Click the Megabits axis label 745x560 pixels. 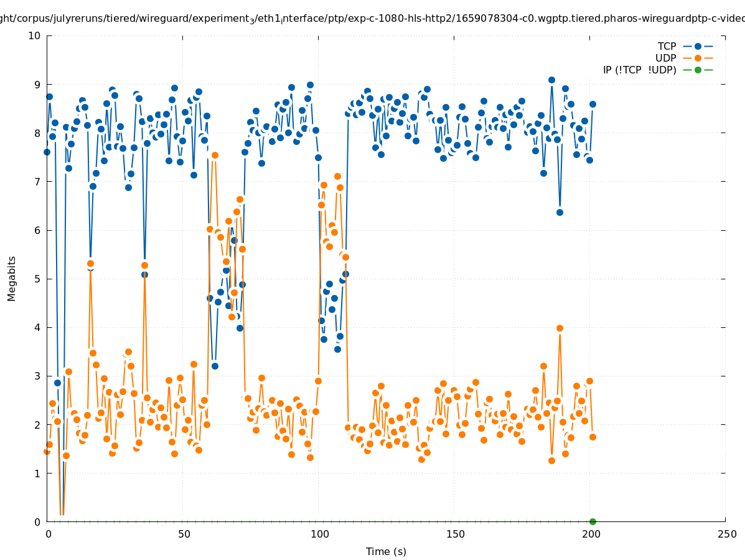click(x=12, y=278)
